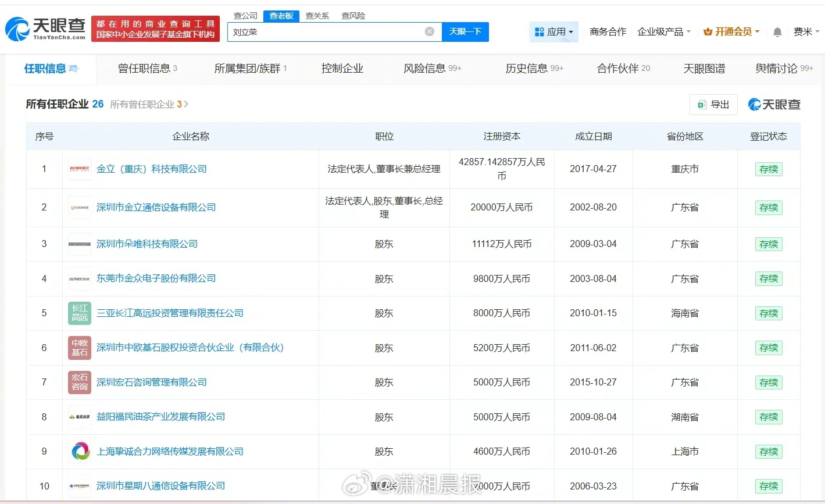
Task: Open 金立(重庆)科技有限公司 company logo
Action: [x=79, y=169]
